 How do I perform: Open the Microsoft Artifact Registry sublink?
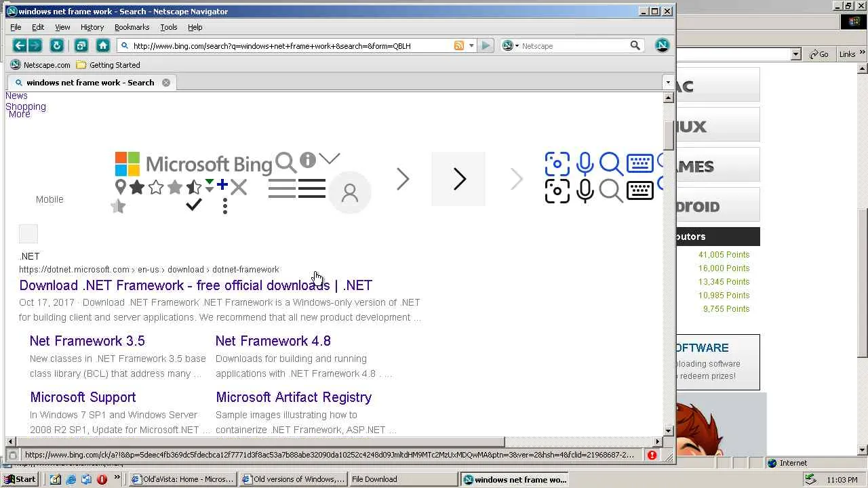pos(294,397)
